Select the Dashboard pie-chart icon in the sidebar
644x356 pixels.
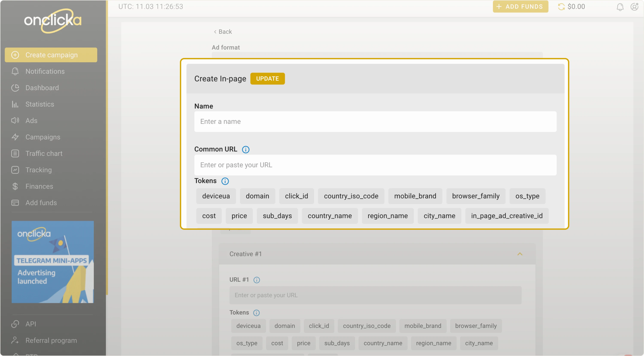pyautogui.click(x=15, y=88)
